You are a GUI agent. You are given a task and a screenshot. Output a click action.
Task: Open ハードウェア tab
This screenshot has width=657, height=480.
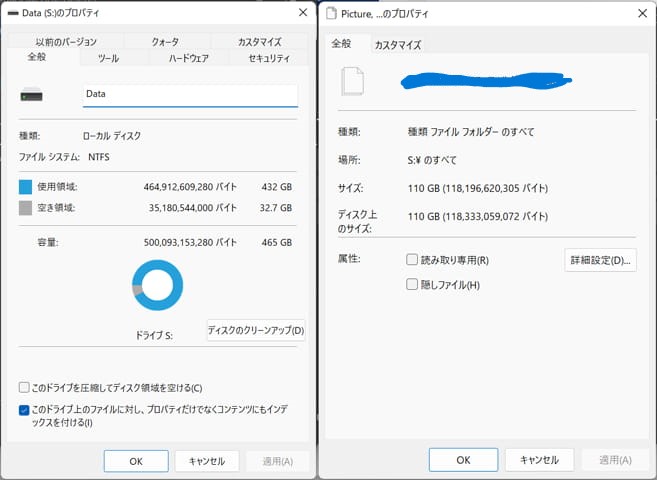189,58
